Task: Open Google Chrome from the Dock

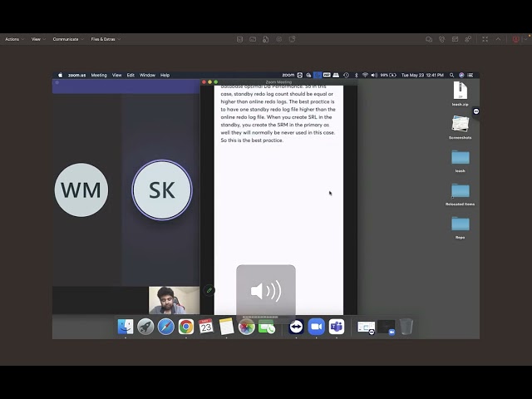Action: pos(186,327)
